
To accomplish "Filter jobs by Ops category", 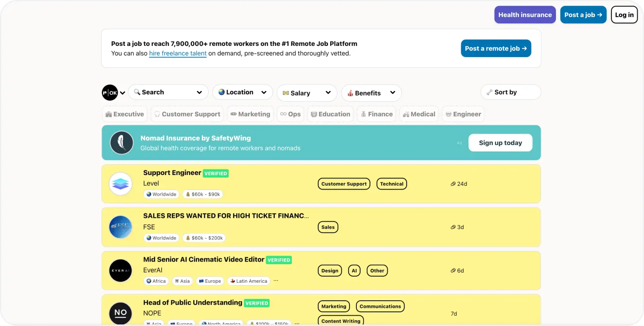I will pyautogui.click(x=290, y=114).
